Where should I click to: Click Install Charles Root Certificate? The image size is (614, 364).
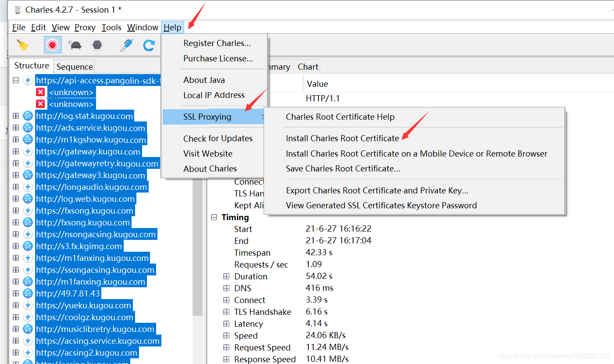pyautogui.click(x=343, y=138)
